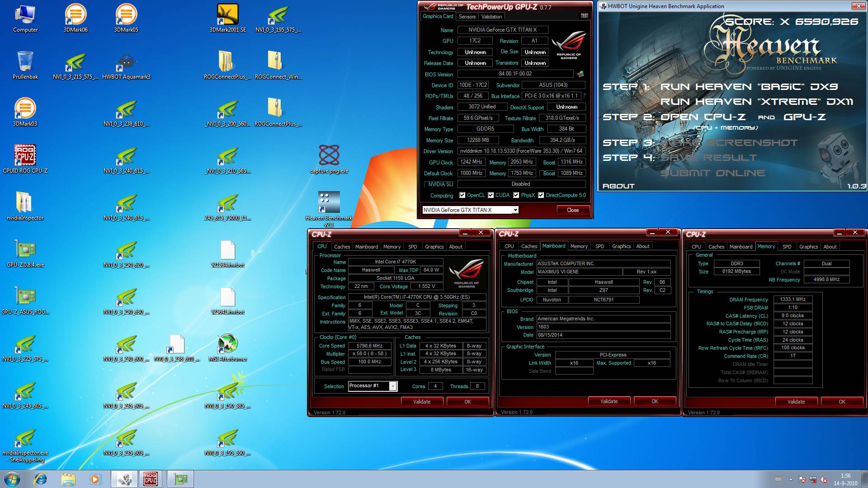
Task: Open SPD tab in first CPU-Z window
Action: click(412, 247)
